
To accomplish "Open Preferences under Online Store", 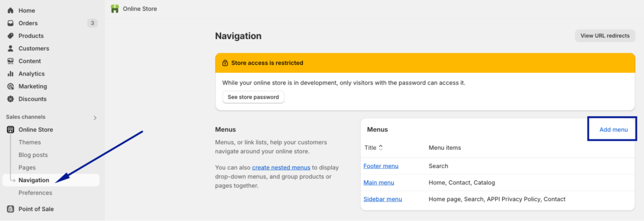I will point(35,192).
